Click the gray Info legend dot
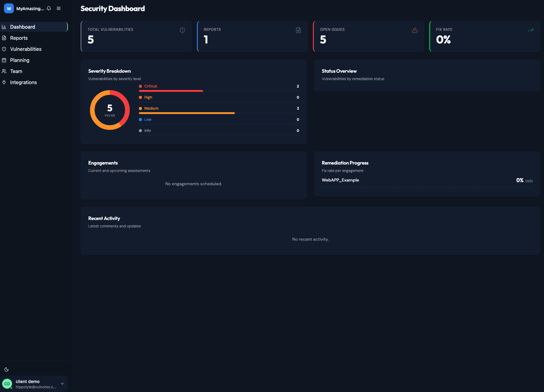 coord(140,131)
